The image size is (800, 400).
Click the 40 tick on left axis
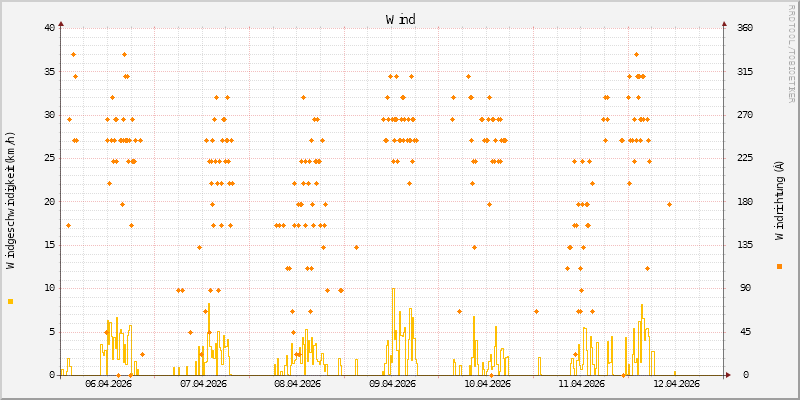[49, 27]
